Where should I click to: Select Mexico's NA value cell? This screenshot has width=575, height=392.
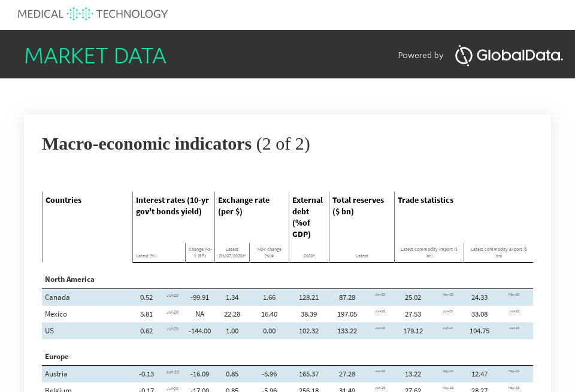200,314
